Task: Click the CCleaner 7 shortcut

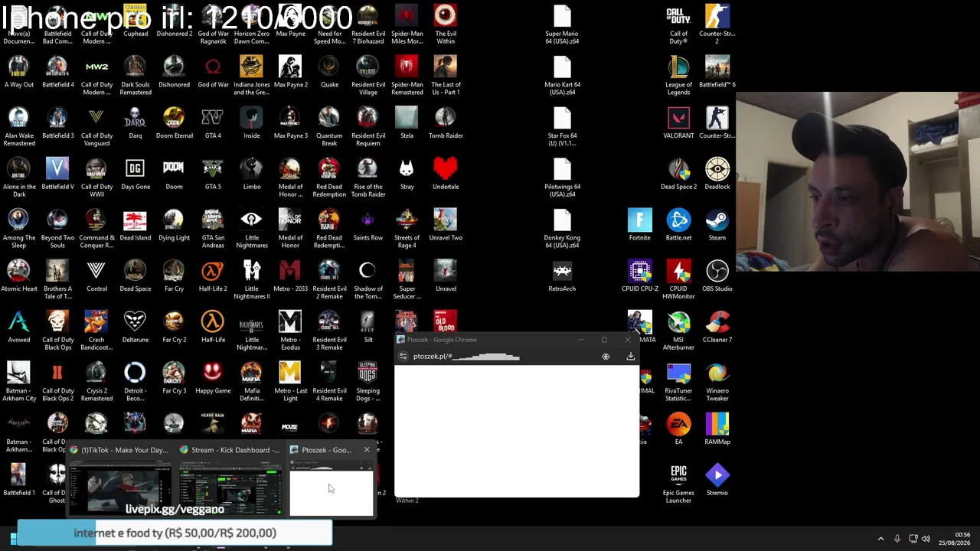Action: (x=717, y=327)
